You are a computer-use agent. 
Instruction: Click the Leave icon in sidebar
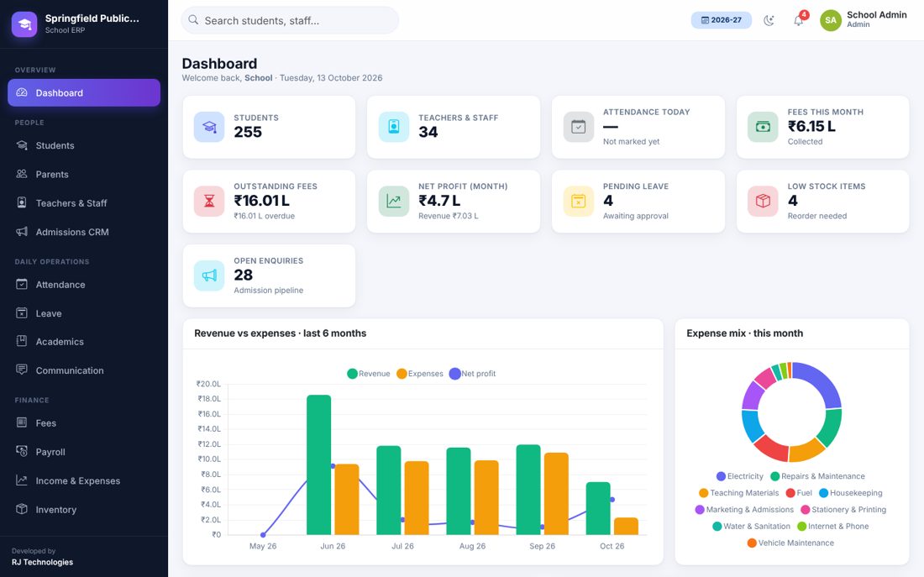coord(22,313)
